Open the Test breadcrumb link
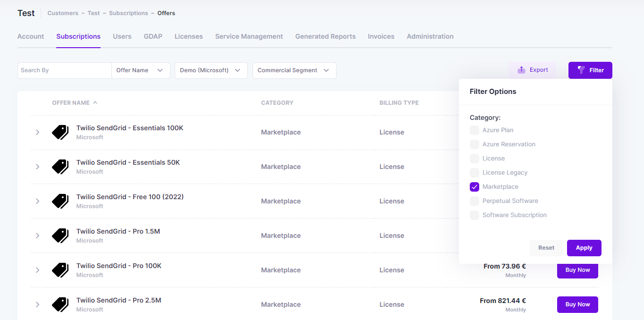644x320 pixels. click(93, 13)
